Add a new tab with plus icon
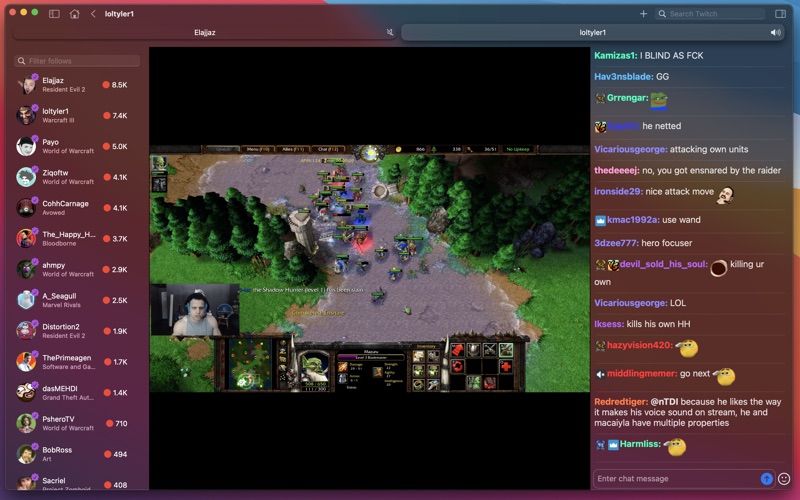800x500 pixels. tap(643, 14)
